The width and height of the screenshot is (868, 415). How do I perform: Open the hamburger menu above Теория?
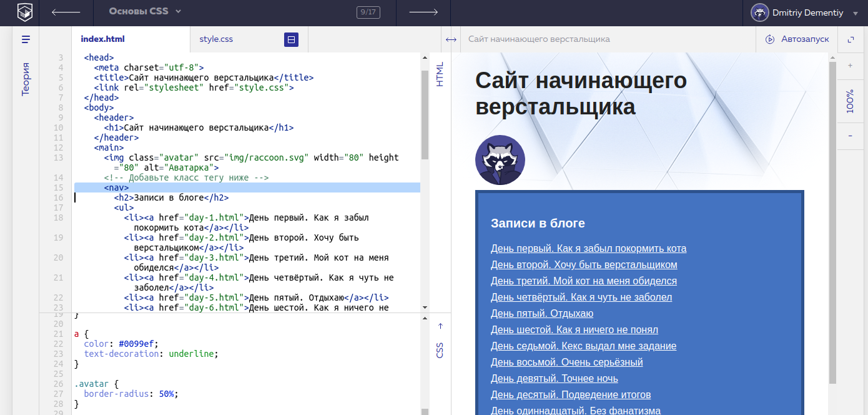click(26, 39)
